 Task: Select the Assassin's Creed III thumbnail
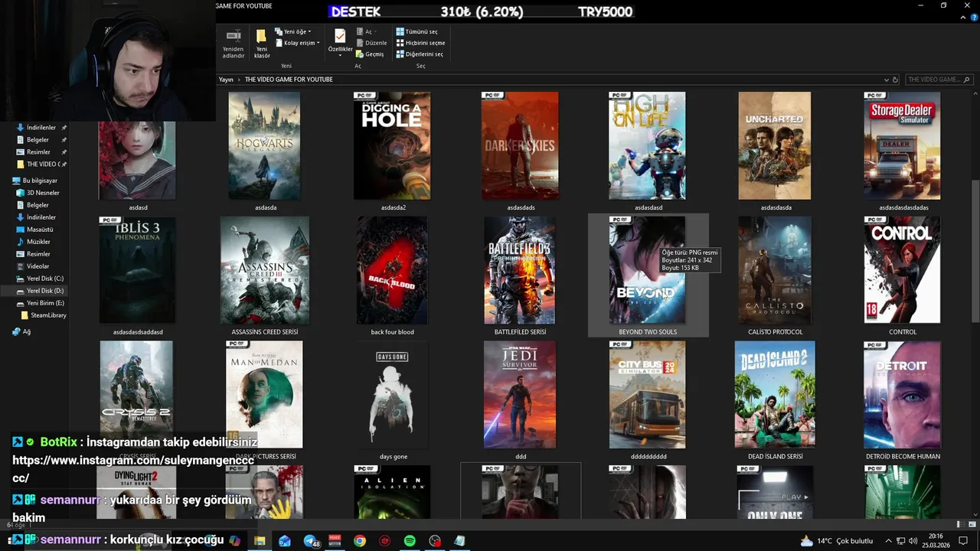[264, 271]
